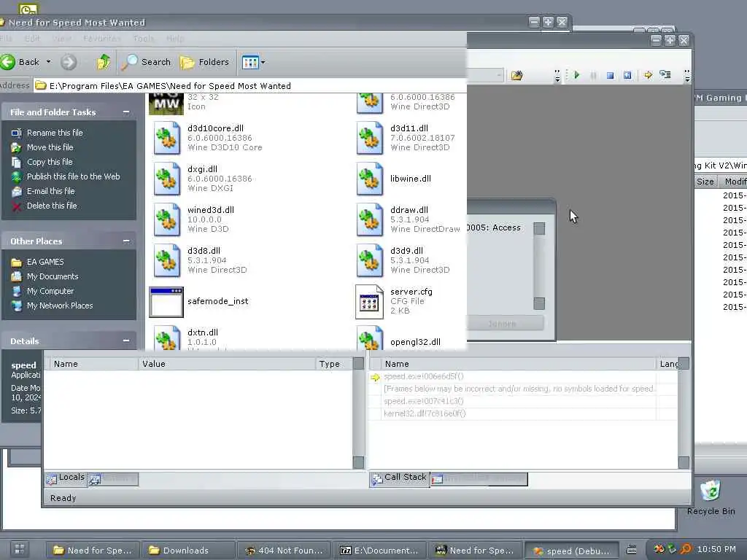Click Show Next Statement yellow arrow
Screen dimensions: 747x560
click(648, 75)
